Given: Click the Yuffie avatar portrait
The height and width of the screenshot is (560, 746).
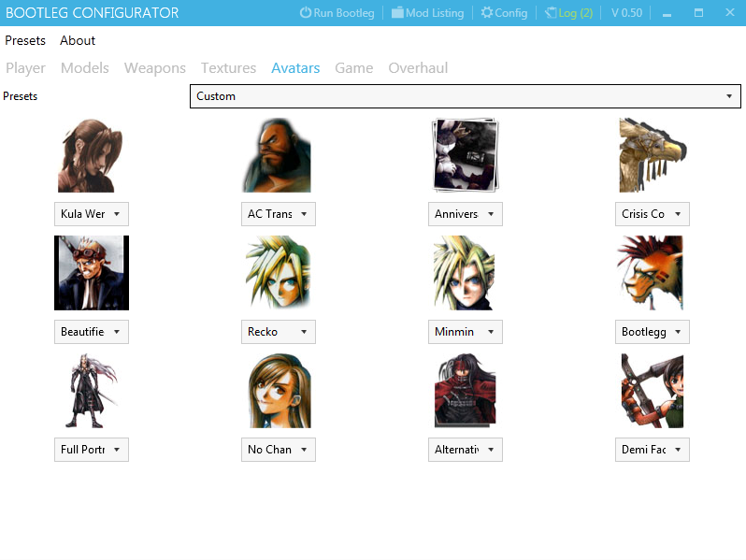Looking at the screenshot, I should tap(653, 390).
